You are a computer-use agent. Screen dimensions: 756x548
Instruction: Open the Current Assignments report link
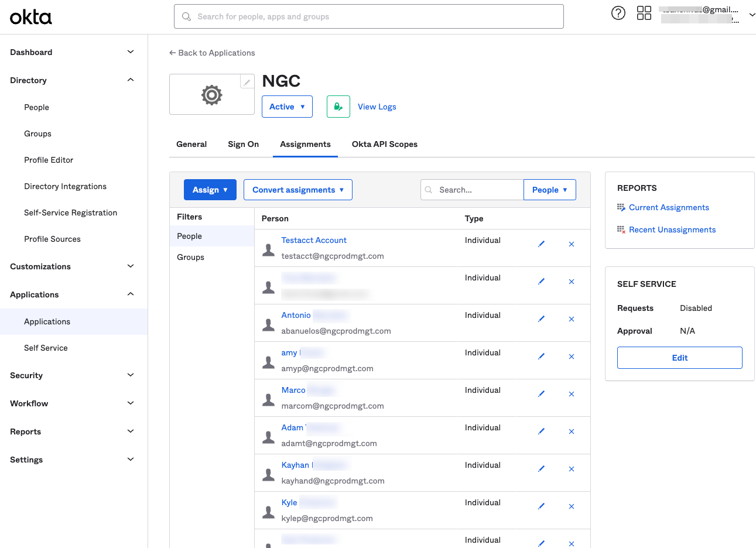pos(668,207)
